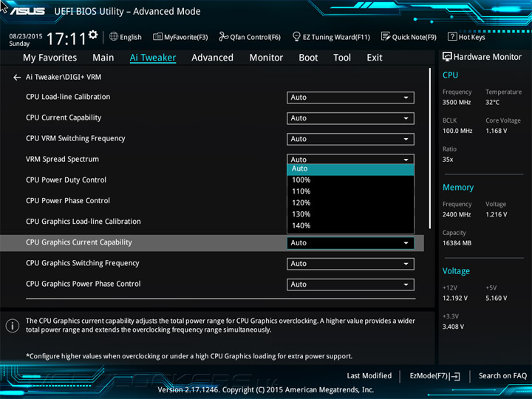The height and width of the screenshot is (399, 532).
Task: Open the Search on FAQ link
Action: click(502, 376)
